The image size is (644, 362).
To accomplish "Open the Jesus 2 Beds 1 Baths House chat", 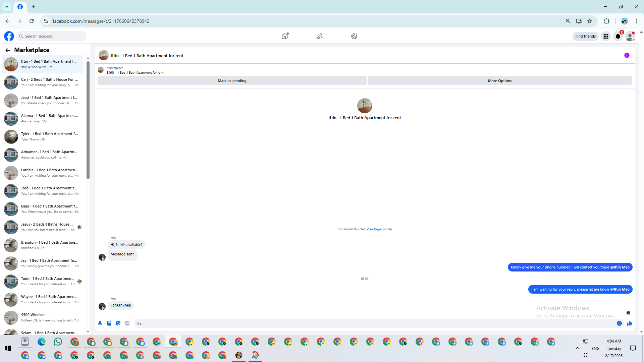I will tap(43, 227).
